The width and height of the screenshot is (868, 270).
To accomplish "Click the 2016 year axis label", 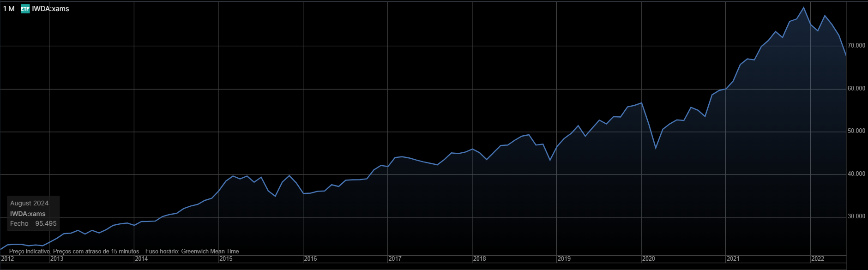I will tap(310, 258).
